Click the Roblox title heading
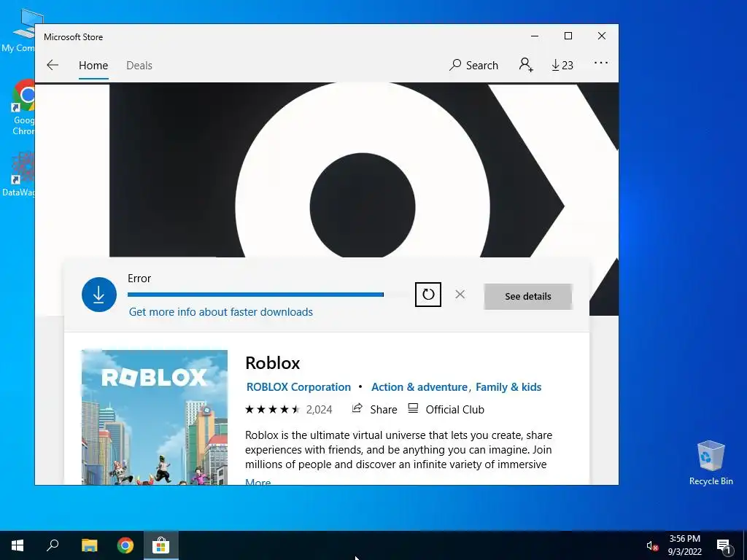Image resolution: width=747 pixels, height=560 pixels. click(273, 363)
